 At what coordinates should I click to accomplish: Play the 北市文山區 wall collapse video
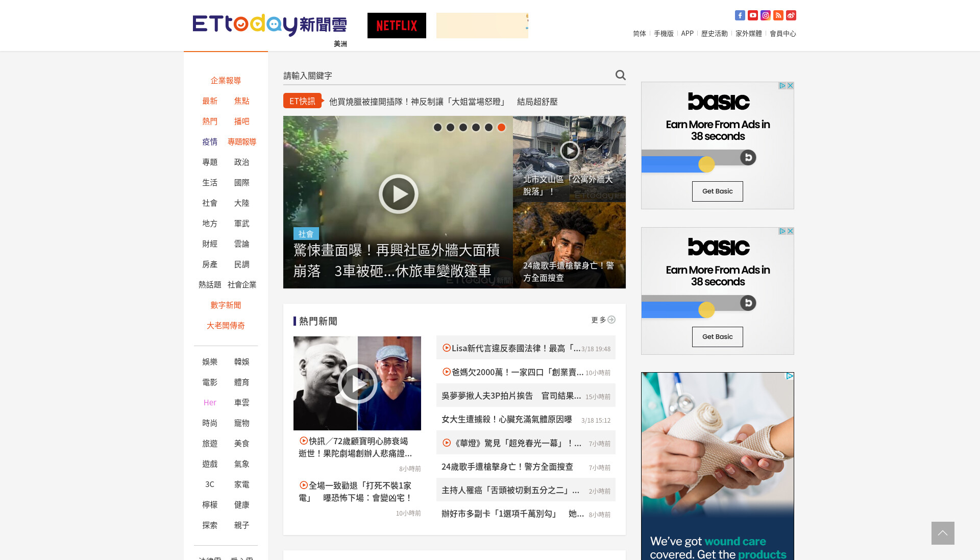[x=570, y=151]
